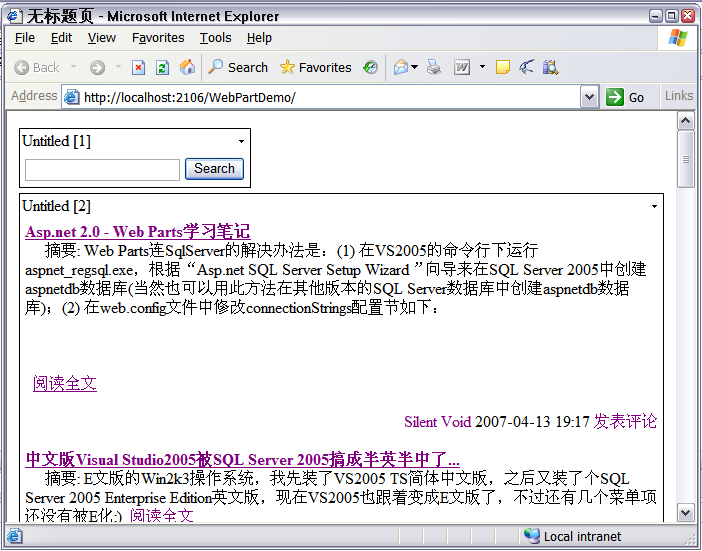The image size is (702, 551).
Task: Click the Silent Void author link
Action: click(437, 422)
